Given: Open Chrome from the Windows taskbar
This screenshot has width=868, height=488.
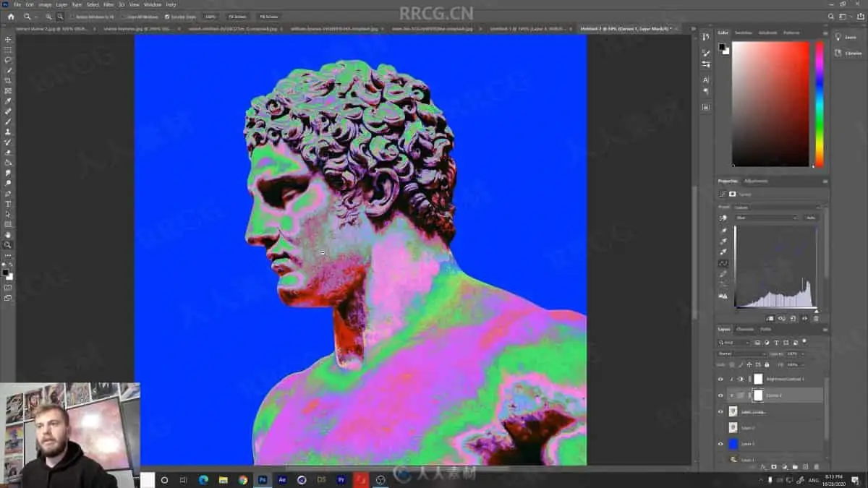Looking at the screenshot, I should (243, 479).
